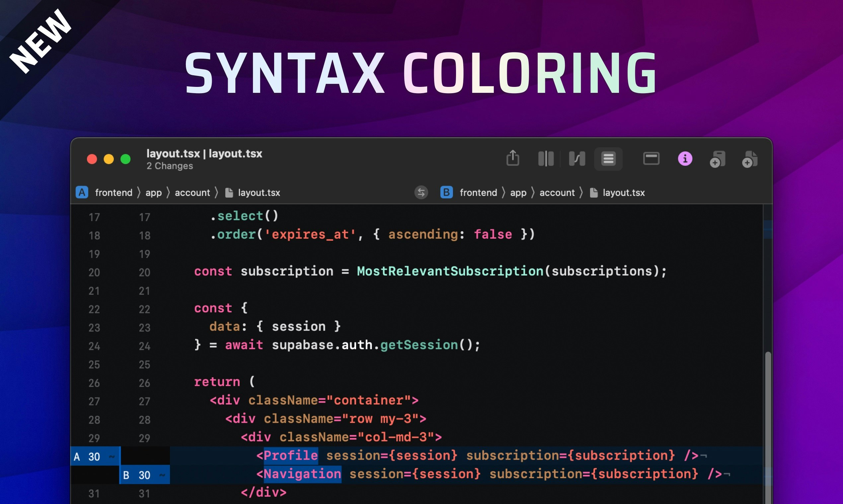Open layout.tsx in side A path
The image size is (843, 504).
(253, 193)
